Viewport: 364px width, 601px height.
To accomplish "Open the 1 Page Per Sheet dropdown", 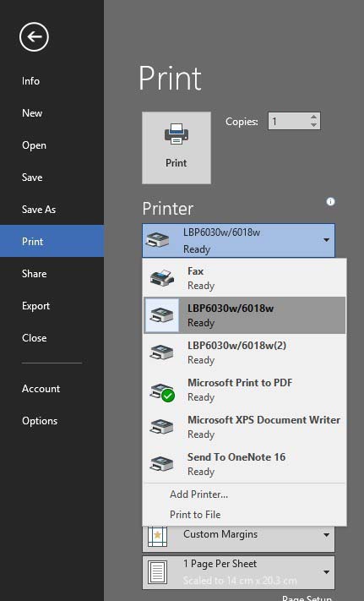I will (x=238, y=572).
